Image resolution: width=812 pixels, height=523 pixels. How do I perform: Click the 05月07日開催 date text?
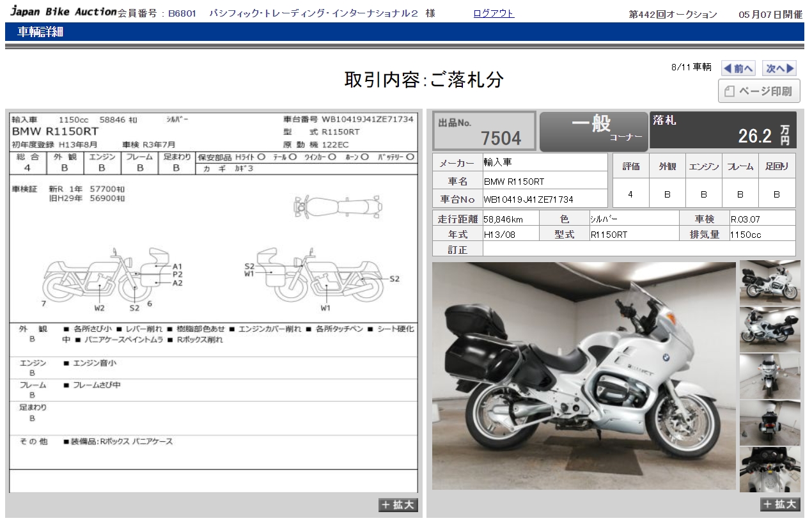770,14
